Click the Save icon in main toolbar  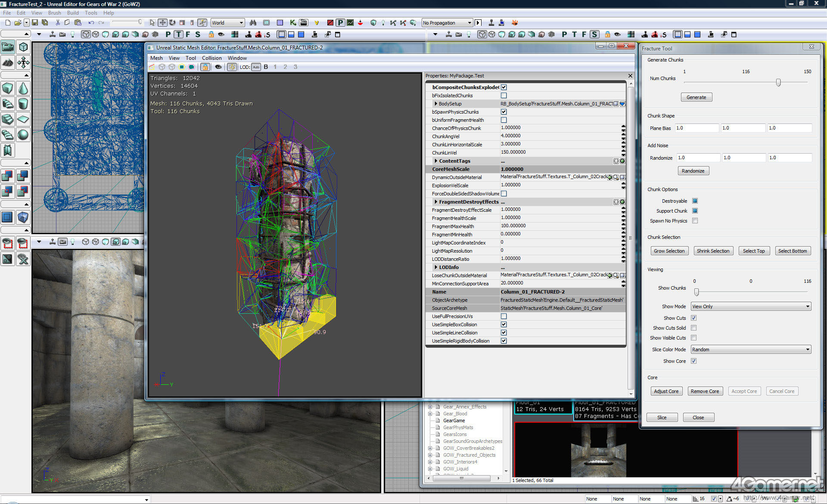35,23
